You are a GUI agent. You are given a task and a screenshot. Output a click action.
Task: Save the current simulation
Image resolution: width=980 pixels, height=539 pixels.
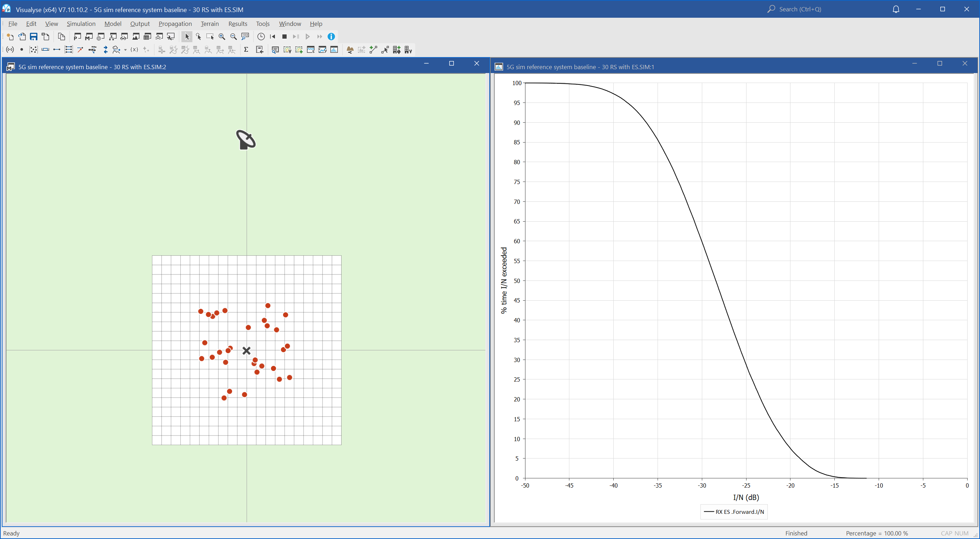point(34,37)
